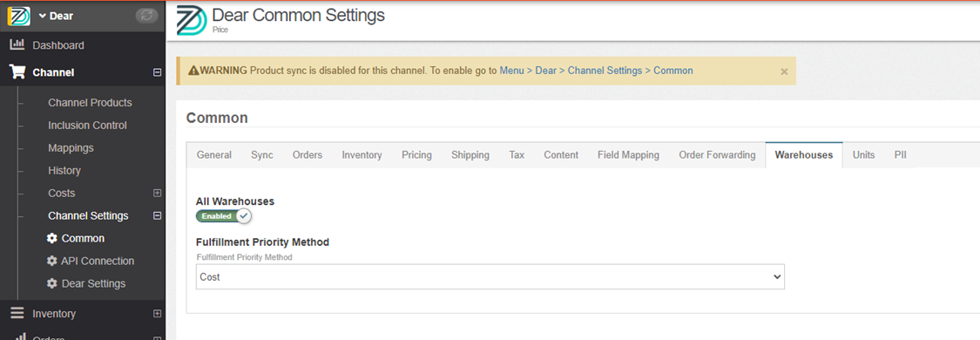Click the Dashboard bar chart icon
Image resolution: width=980 pixels, height=340 pixels.
[x=17, y=45]
